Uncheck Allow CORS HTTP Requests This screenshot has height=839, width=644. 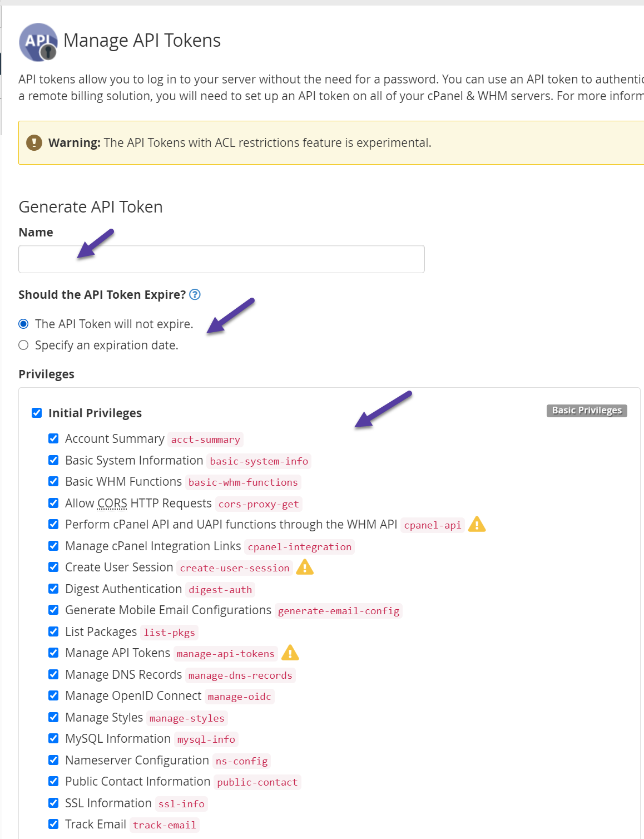pos(53,503)
